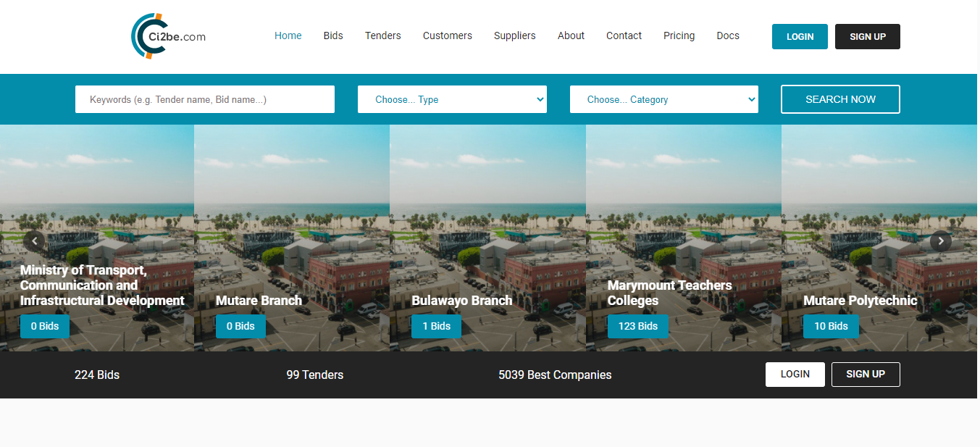The height and width of the screenshot is (447, 980).
Task: Click the 224 Bids statistic
Action: tap(97, 375)
